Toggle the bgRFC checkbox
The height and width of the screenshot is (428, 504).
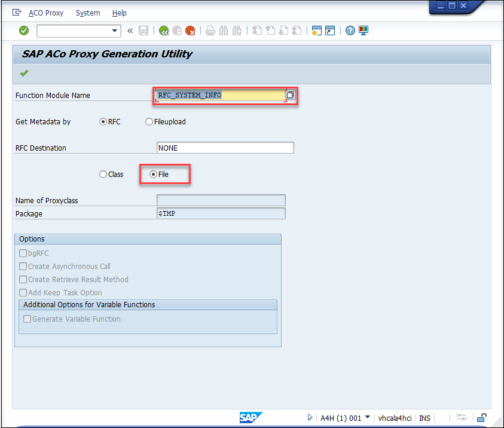point(23,253)
